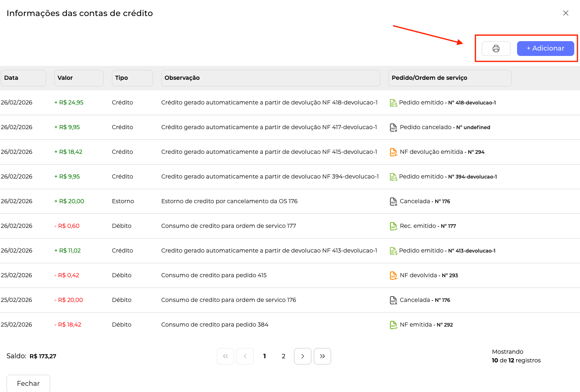
Task: Click the green receipt icon for Rec. emitido Nº 177
Action: pos(393,226)
